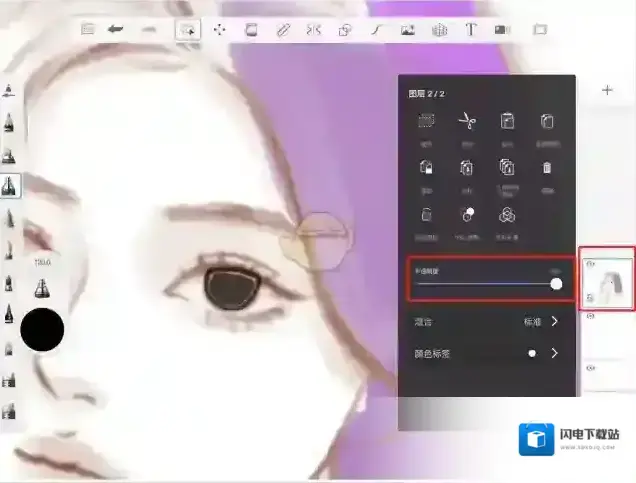
Task: Select the transform move tool
Action: 219,30
